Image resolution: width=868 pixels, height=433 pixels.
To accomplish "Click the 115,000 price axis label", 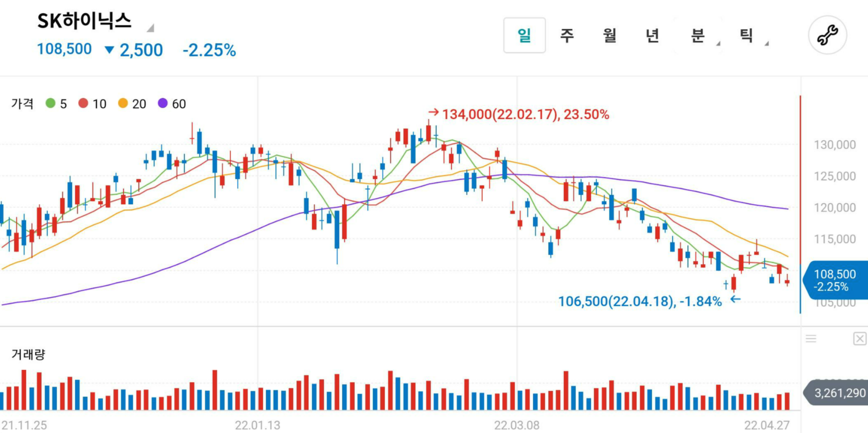I will pyautogui.click(x=834, y=239).
